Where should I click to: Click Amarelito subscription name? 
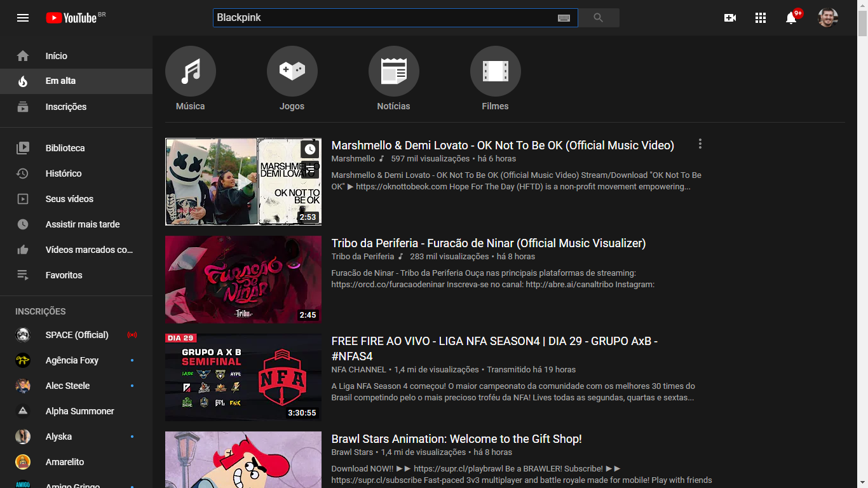tap(65, 462)
